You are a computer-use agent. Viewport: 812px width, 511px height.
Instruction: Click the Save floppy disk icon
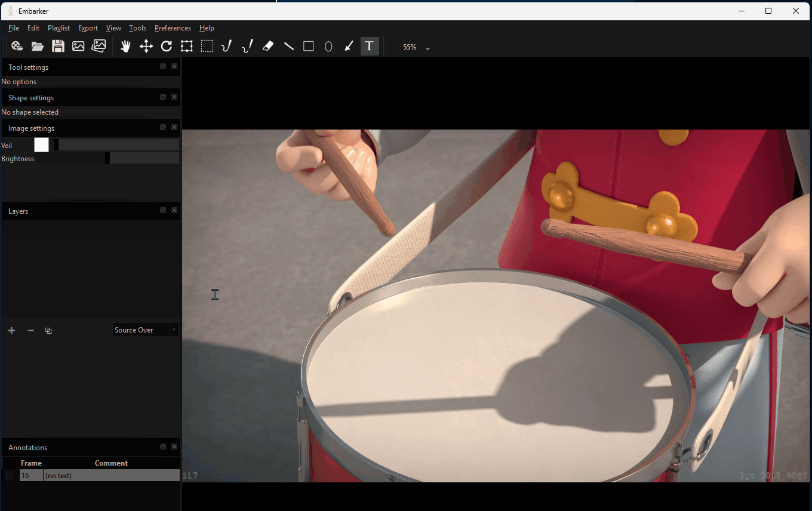tap(58, 47)
